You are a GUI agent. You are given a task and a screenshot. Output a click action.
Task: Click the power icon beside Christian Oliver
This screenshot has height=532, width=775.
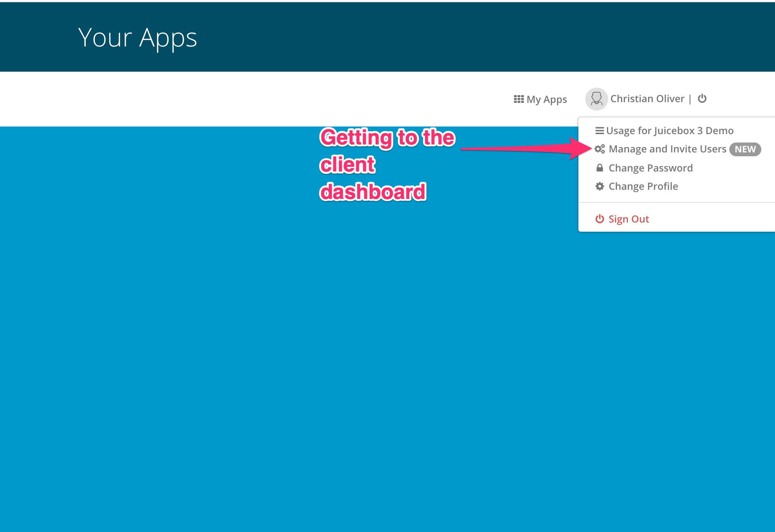702,98
